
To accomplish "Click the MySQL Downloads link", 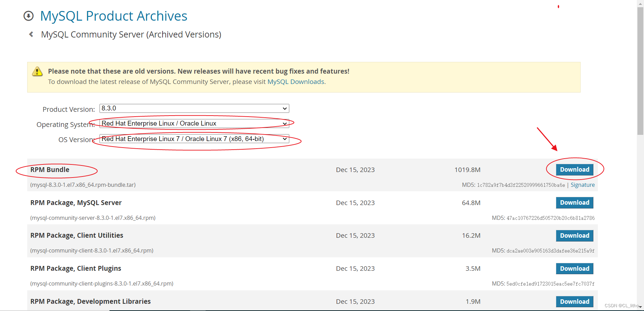I will point(296,82).
